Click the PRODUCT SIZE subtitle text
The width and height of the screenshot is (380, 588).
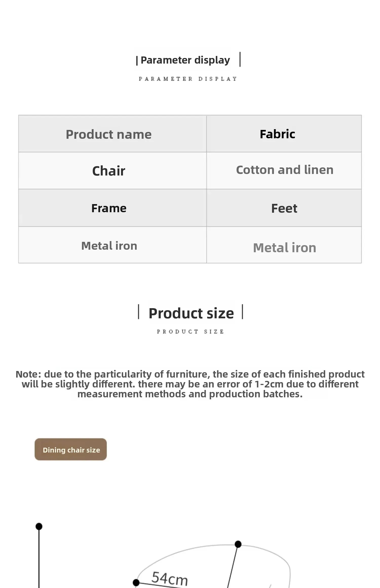(x=190, y=331)
